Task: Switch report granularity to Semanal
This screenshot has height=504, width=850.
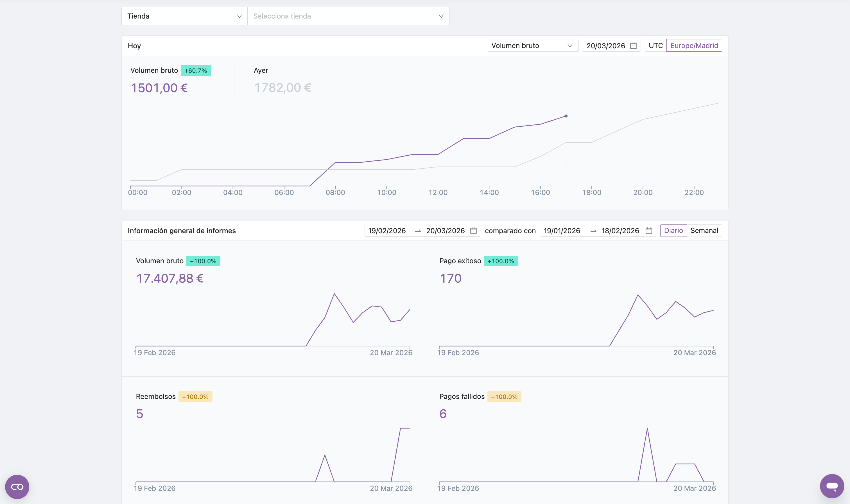Action: (x=704, y=231)
